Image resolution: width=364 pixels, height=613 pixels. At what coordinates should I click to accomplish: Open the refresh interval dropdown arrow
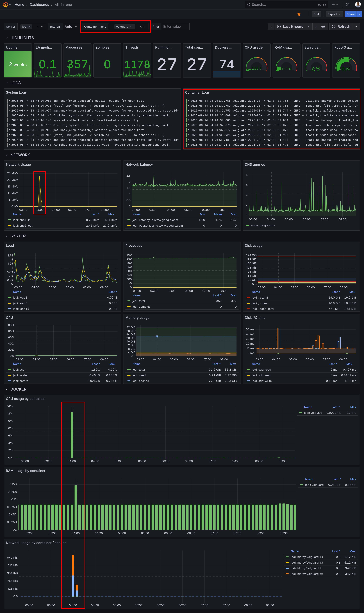coord(356,27)
